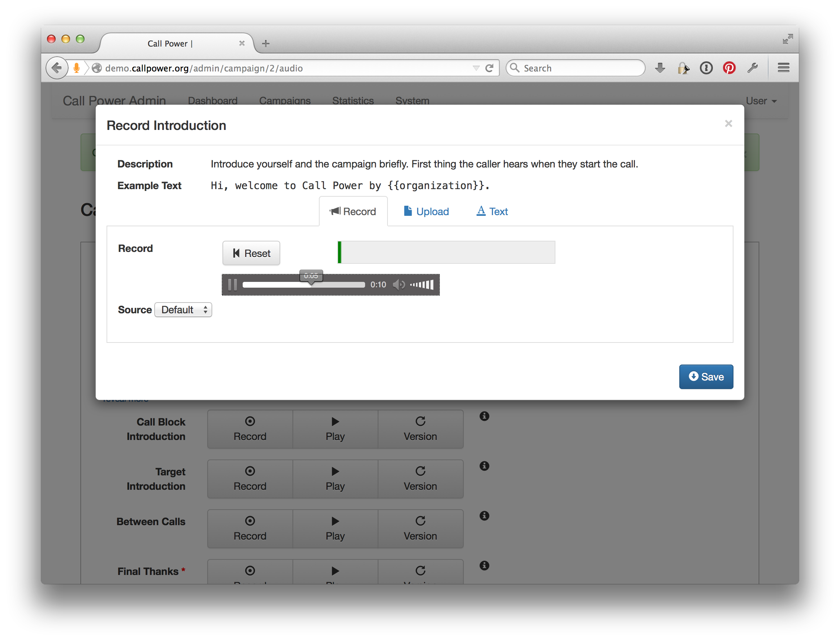Expand the User dropdown menu
Viewport: 840px width, 641px height.
[761, 101]
